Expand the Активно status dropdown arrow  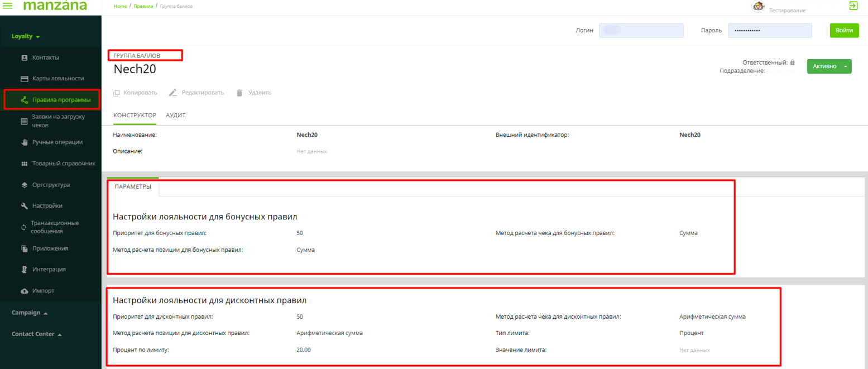[846, 66]
